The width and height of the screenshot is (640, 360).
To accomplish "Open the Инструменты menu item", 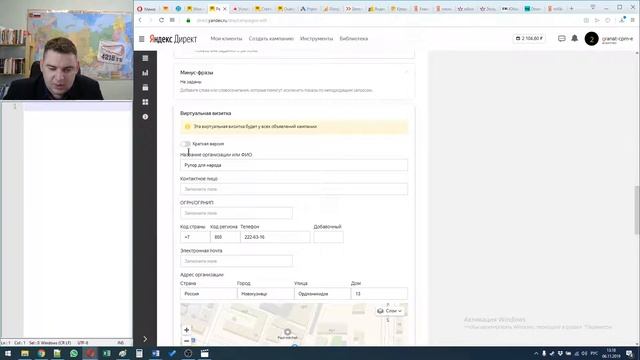I will [x=317, y=39].
